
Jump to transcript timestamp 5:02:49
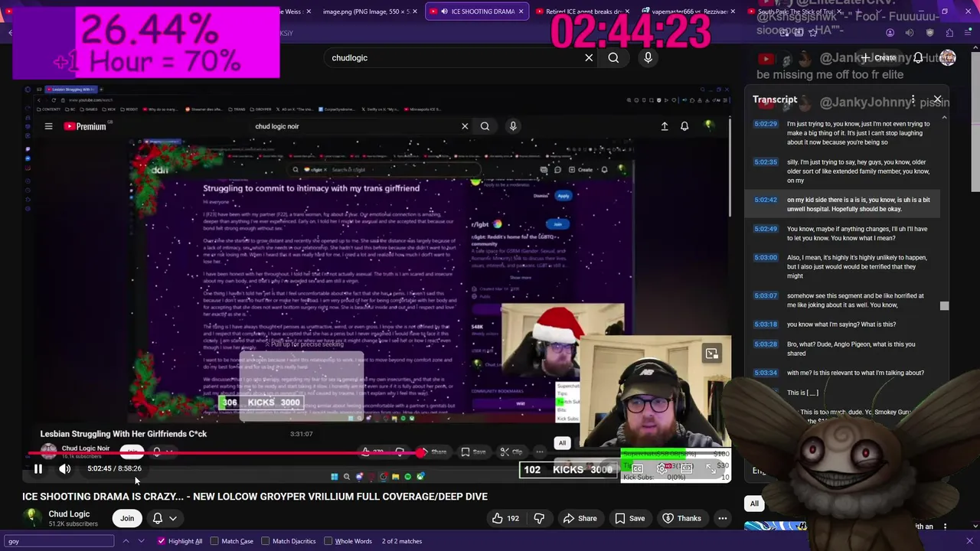point(766,229)
